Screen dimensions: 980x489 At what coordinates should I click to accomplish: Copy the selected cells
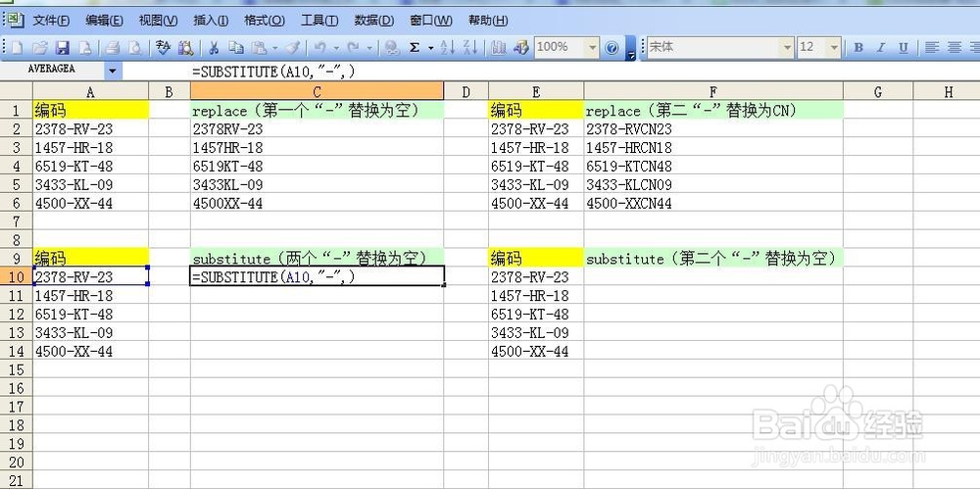point(235,47)
